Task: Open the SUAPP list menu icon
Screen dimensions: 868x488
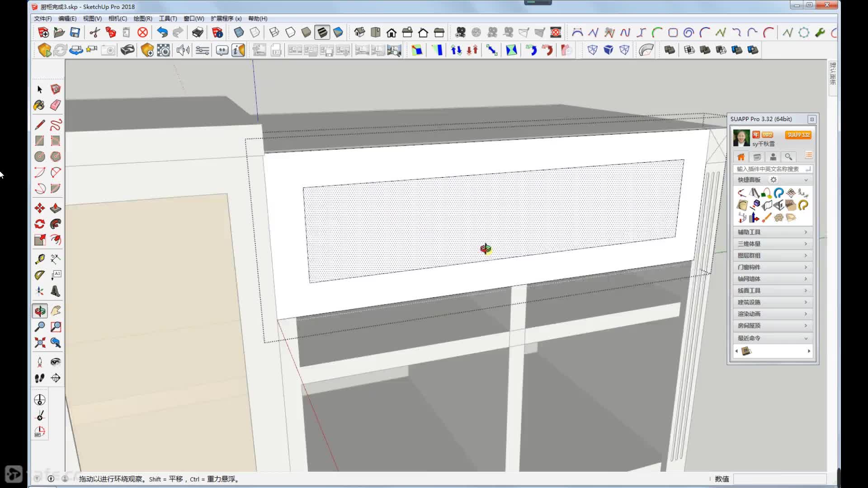Action: (x=808, y=156)
